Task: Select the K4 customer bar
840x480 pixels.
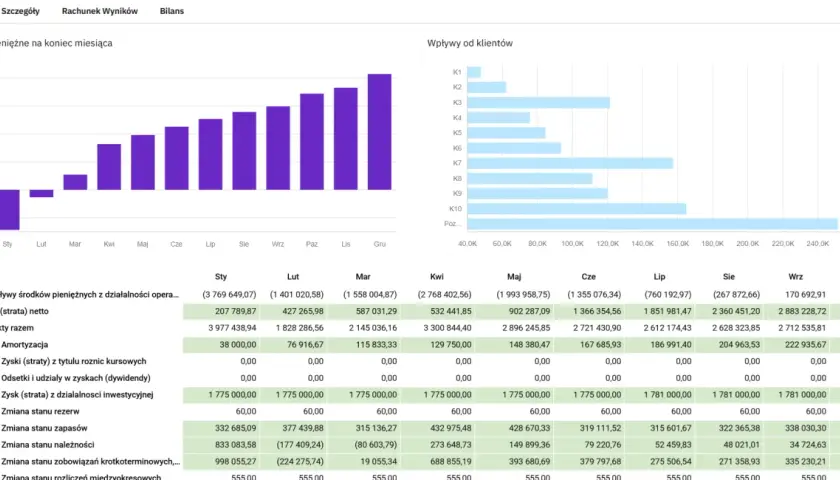Action: 499,117
